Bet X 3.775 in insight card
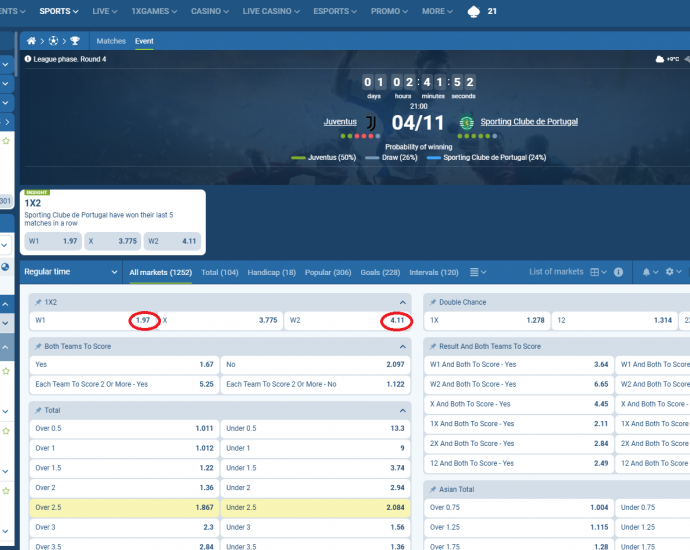690x550 pixels. [x=113, y=241]
